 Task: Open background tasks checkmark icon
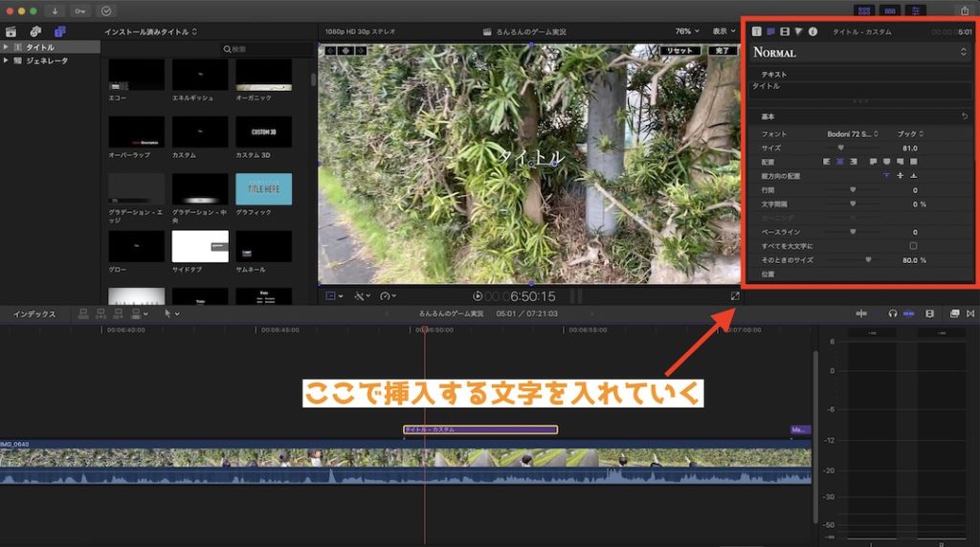[105, 11]
